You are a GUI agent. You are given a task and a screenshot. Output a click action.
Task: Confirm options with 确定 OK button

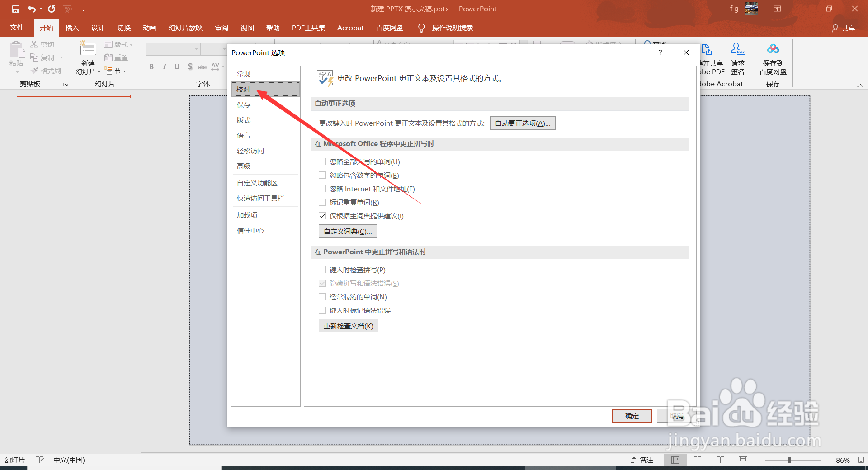coord(632,416)
